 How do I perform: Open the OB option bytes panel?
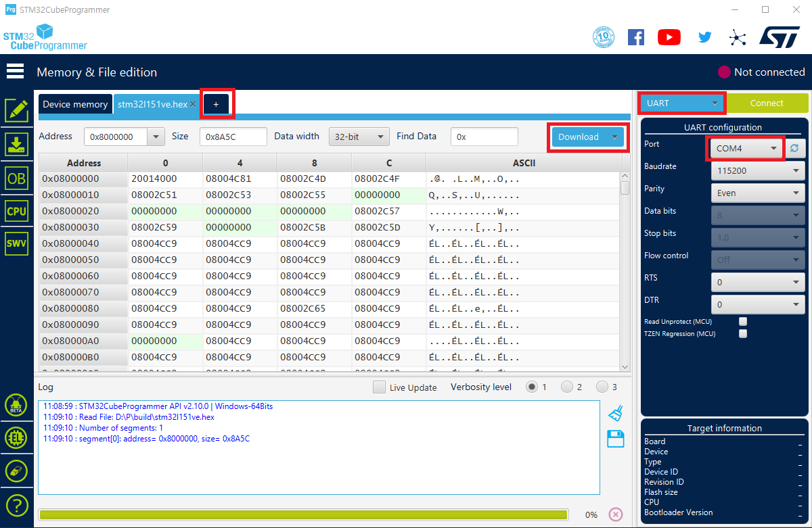click(16, 178)
